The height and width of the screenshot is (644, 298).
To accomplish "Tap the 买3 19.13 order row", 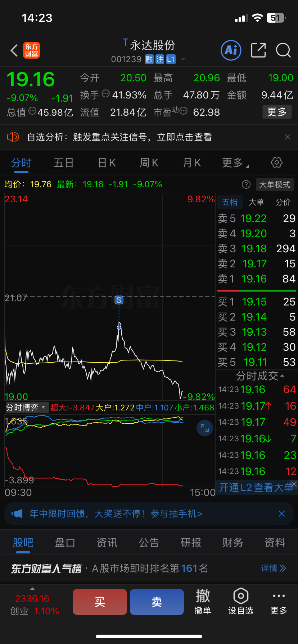I will [257, 332].
